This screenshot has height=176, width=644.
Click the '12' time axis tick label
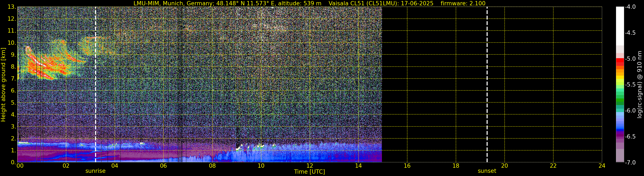click(310, 166)
